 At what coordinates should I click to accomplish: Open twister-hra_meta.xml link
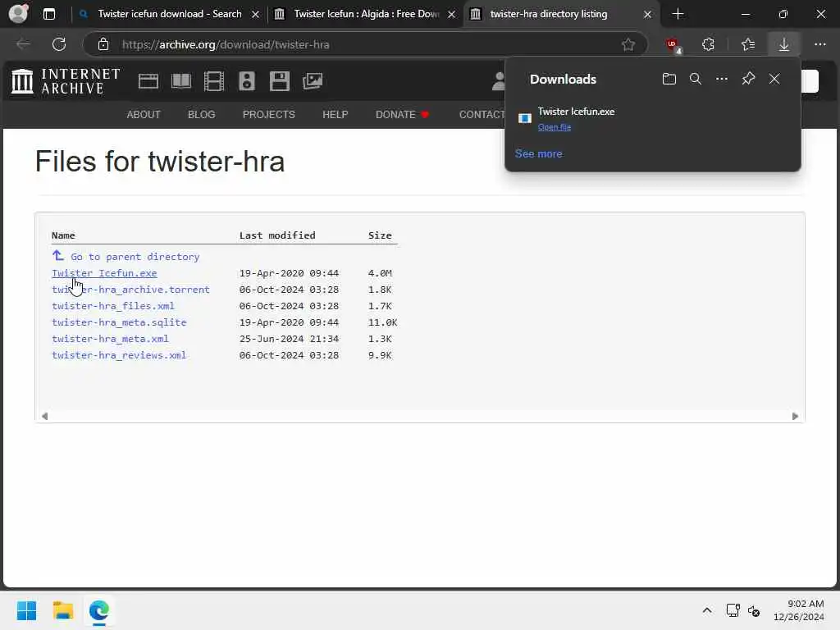click(x=110, y=339)
